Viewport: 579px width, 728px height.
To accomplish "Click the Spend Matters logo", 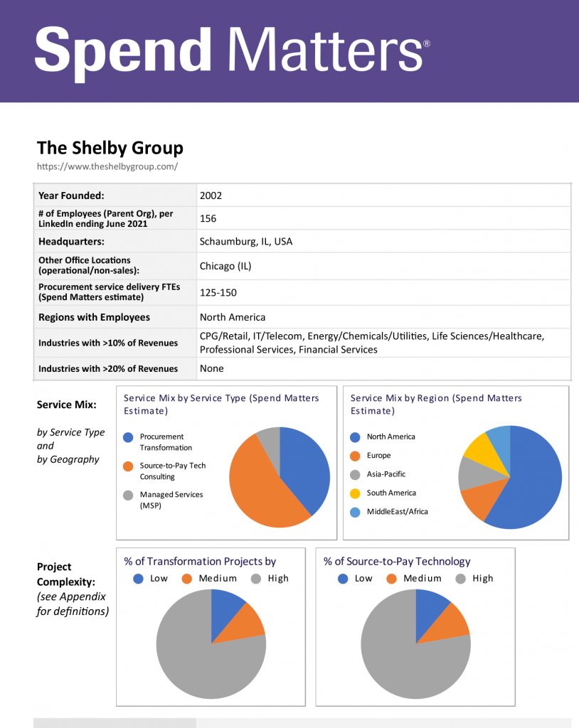I will [229, 50].
